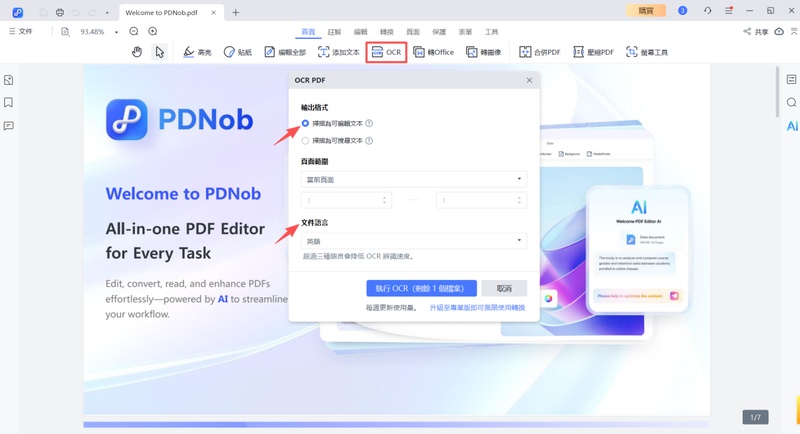Click the 升級至專業版 upgrade link
Viewport: 800px width, 434px height.
coord(477,309)
